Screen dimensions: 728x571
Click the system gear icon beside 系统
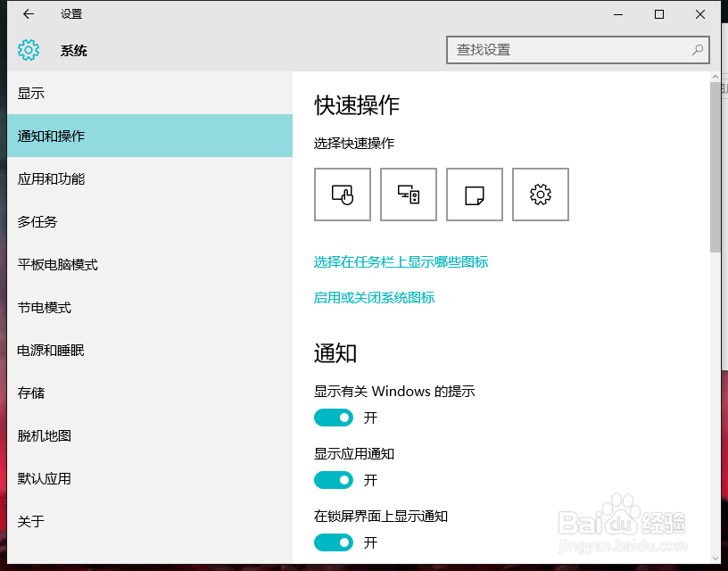coord(29,50)
